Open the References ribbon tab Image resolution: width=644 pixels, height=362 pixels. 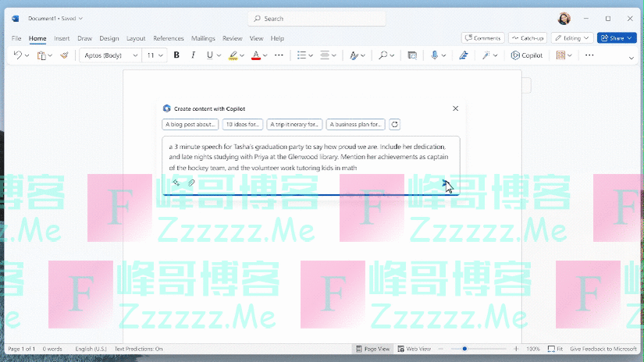click(x=169, y=38)
